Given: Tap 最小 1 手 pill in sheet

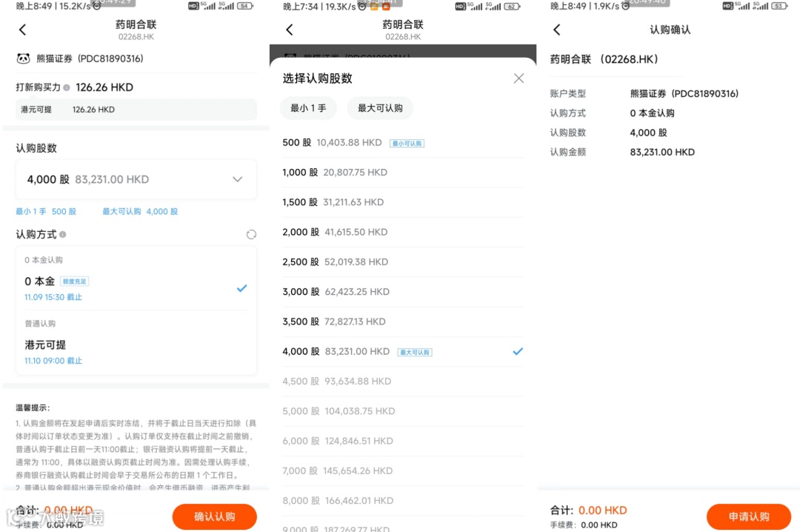Looking at the screenshot, I should pyautogui.click(x=308, y=108).
